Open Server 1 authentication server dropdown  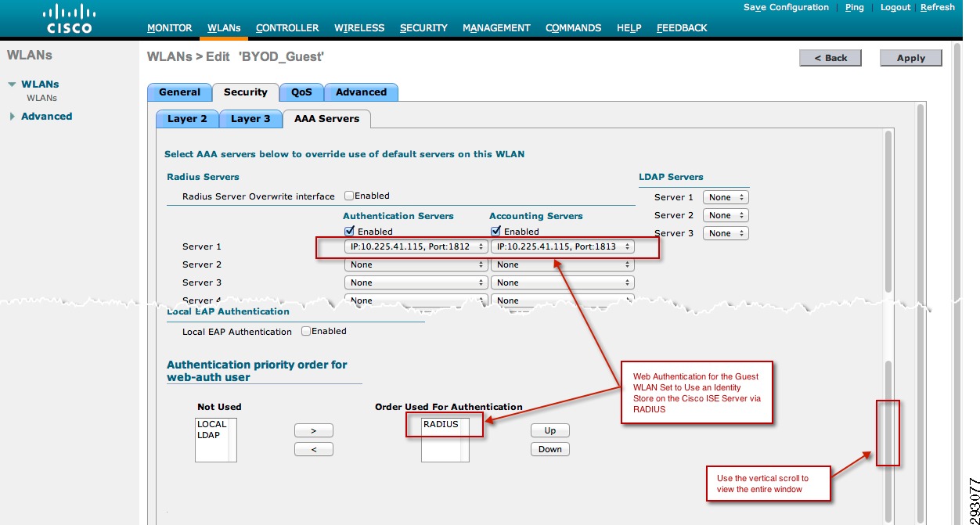click(x=415, y=246)
